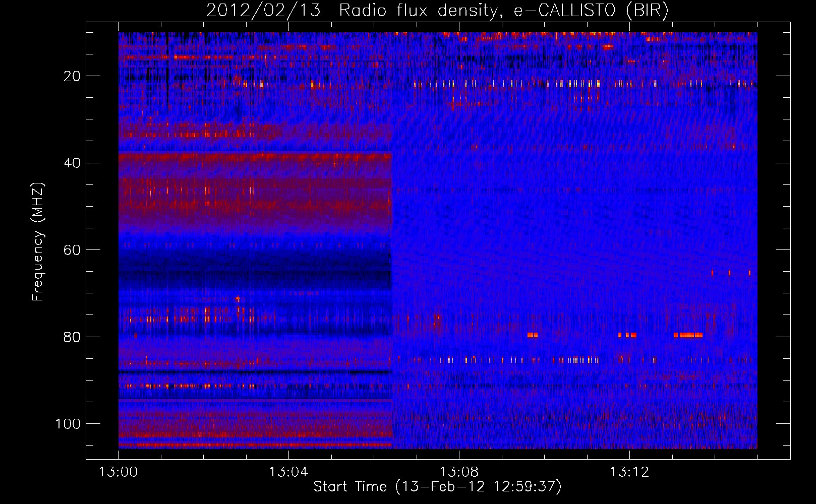
Task: Click the "40" frequency tick label
Action: coord(72,163)
